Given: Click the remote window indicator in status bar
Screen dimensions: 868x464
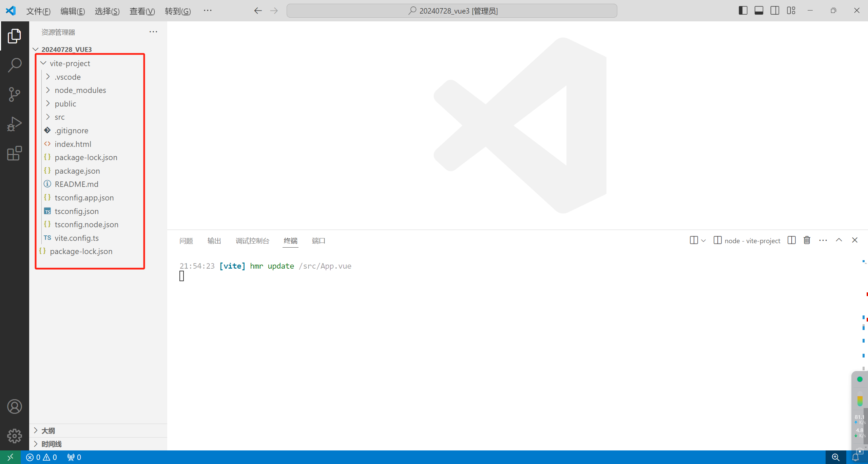Looking at the screenshot, I should 10,457.
